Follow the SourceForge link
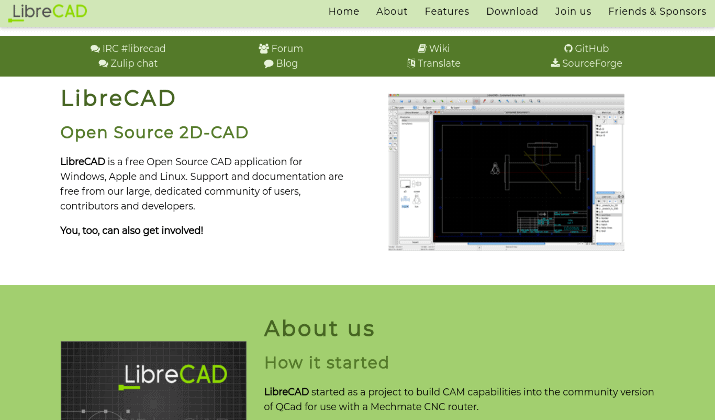 592,63
